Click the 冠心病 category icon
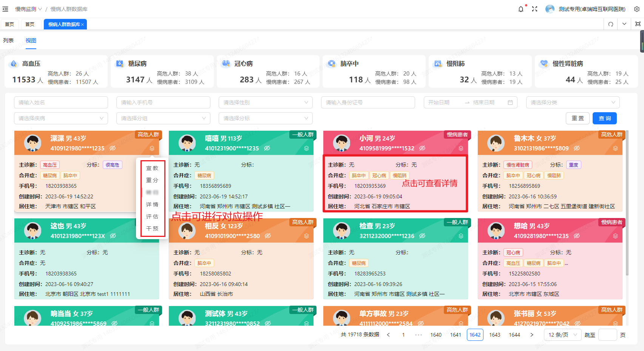This screenshot has width=644, height=351. (226, 63)
